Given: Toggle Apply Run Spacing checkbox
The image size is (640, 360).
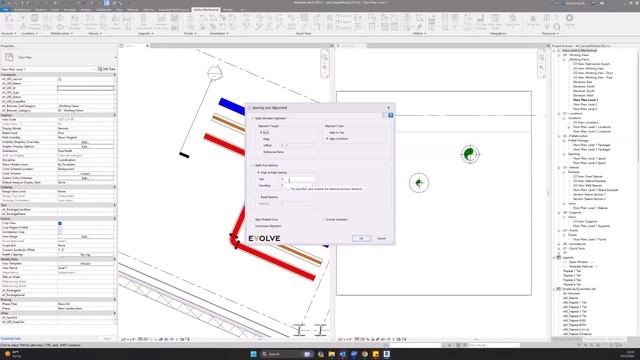Looking at the screenshot, I should point(253,165).
